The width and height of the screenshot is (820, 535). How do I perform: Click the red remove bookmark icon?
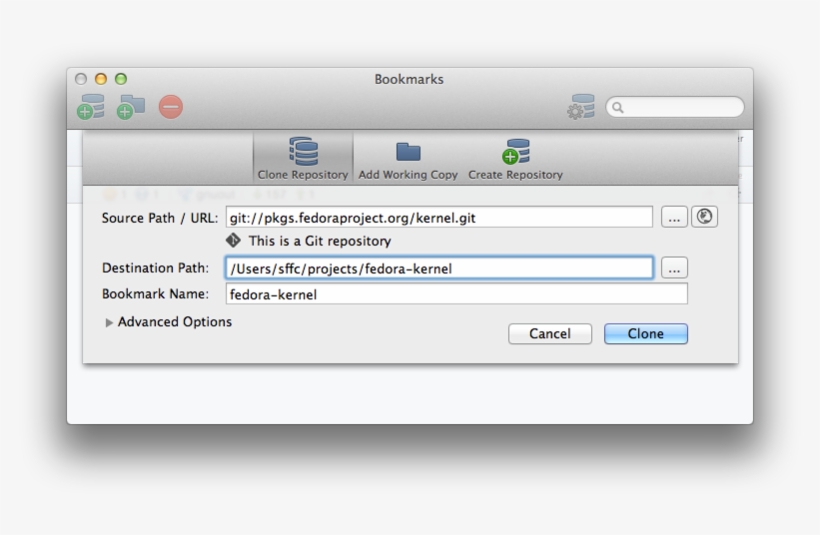pos(171,107)
